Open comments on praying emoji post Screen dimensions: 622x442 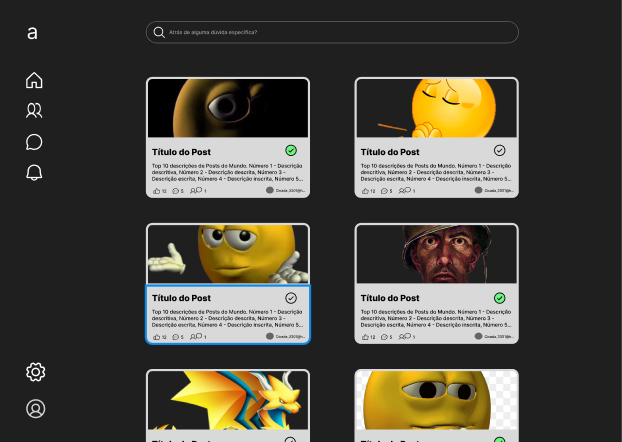click(x=384, y=191)
